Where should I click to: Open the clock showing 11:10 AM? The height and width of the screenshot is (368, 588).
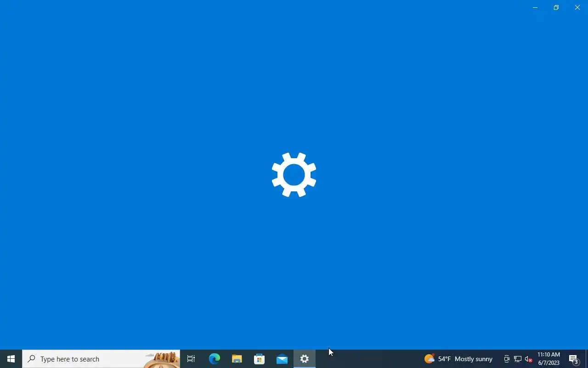click(x=549, y=359)
